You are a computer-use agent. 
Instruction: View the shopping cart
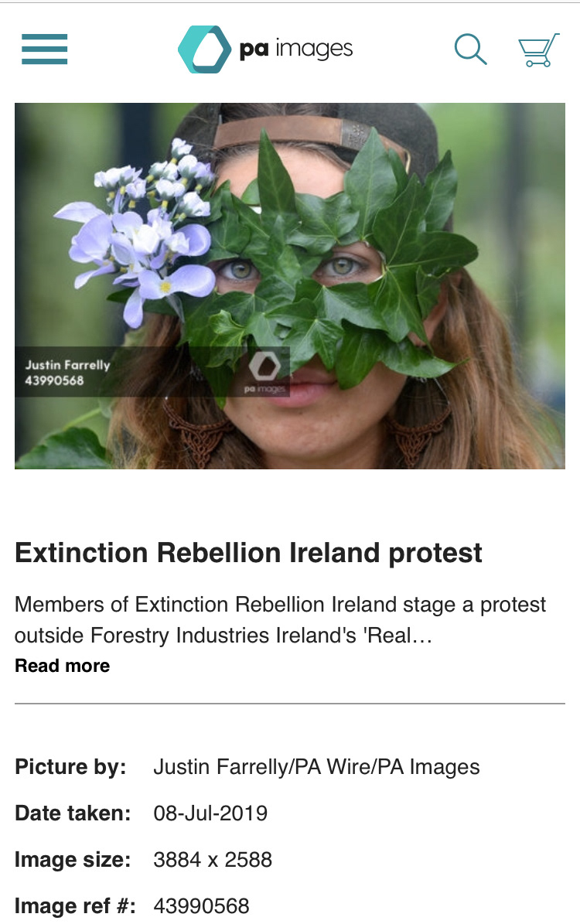coord(538,50)
